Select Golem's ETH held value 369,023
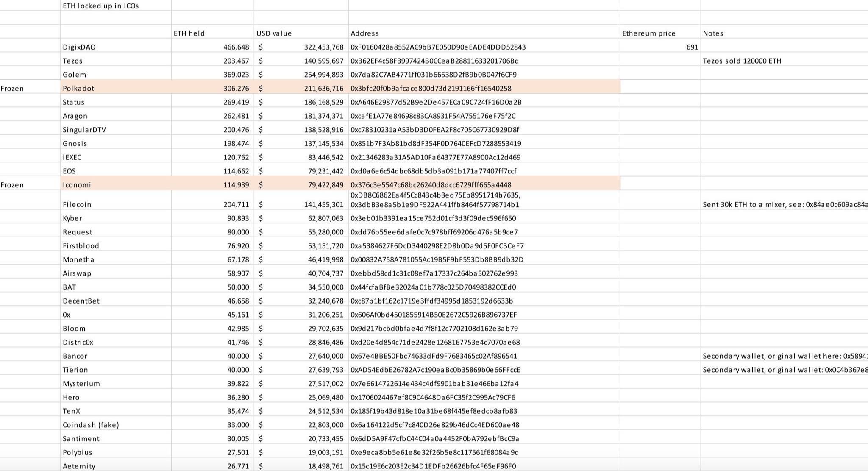This screenshot has width=868, height=471. 236,75
